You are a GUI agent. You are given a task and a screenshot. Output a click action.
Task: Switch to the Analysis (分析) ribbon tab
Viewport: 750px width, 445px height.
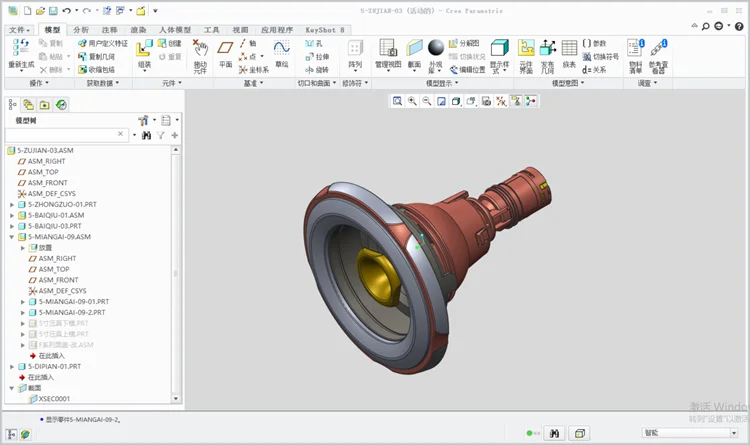[x=81, y=30]
